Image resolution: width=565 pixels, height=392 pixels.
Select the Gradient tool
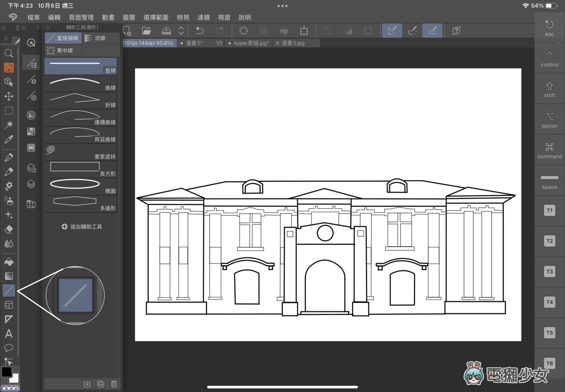coord(9,276)
